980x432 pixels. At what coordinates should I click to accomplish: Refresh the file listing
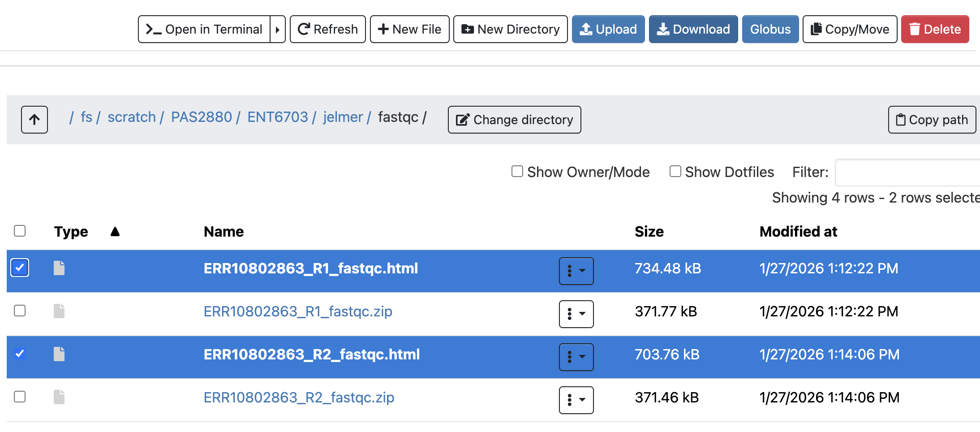click(327, 30)
